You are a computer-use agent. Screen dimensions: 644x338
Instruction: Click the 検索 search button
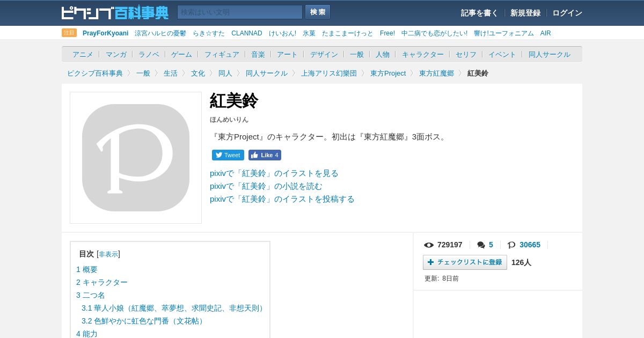(x=318, y=12)
